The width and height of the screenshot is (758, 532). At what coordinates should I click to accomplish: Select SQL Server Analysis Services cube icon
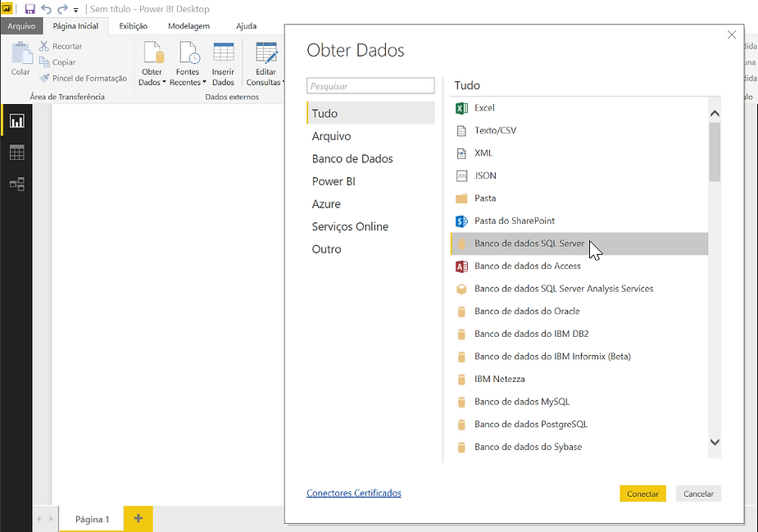[461, 289]
